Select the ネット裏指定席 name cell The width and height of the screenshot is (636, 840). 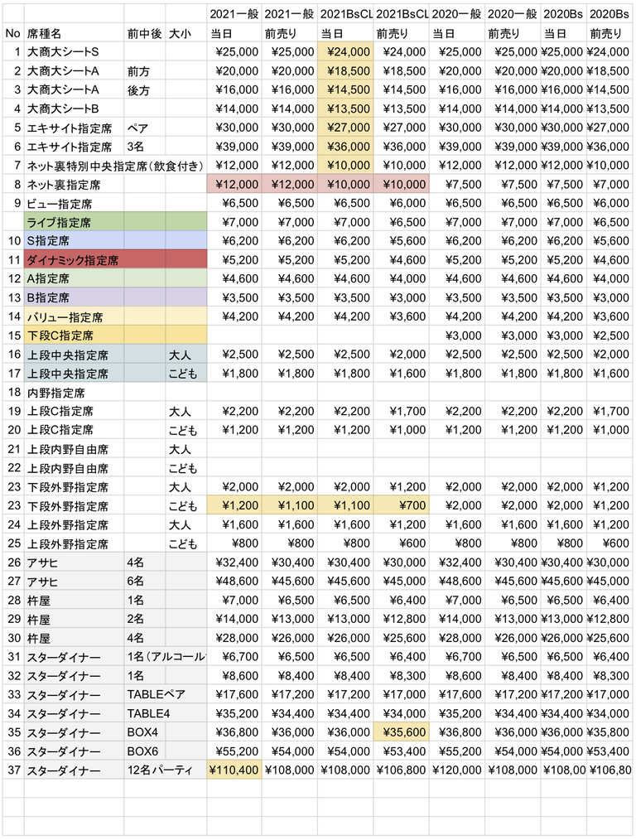pos(75,184)
